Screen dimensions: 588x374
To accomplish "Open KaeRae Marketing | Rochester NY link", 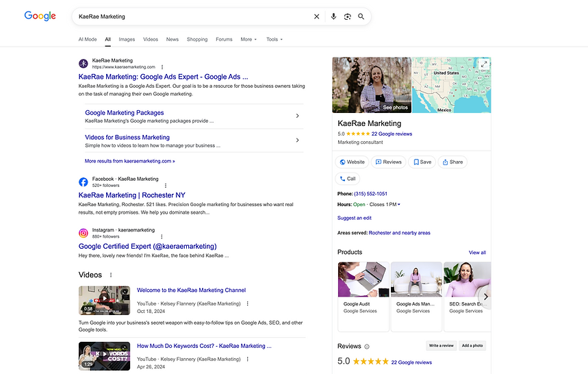I will (131, 195).
